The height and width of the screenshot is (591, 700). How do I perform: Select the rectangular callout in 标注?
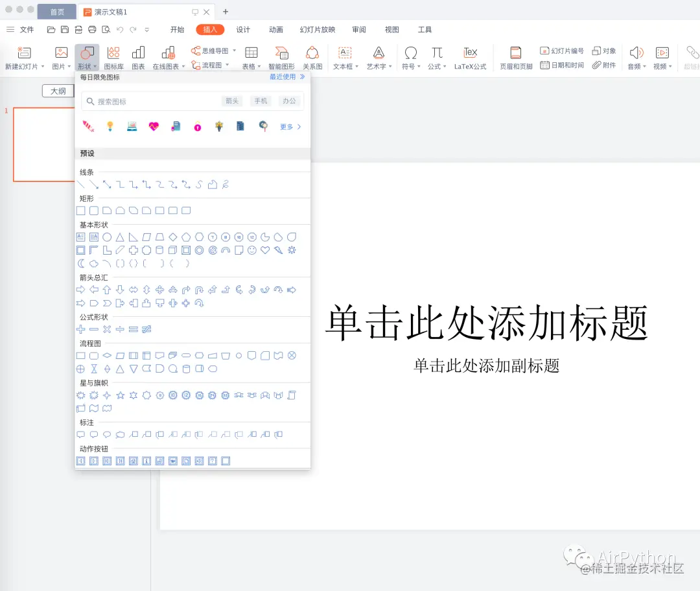[81, 434]
